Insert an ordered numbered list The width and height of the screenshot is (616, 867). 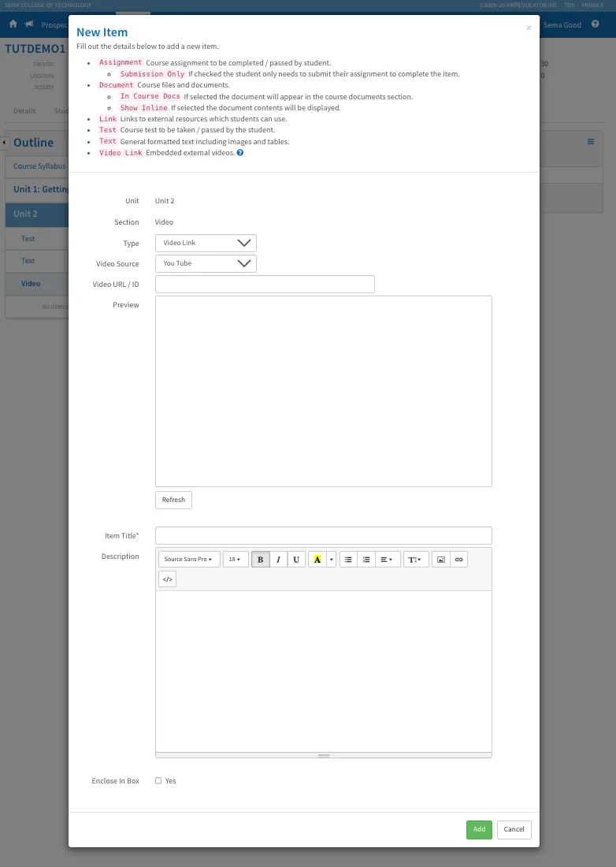click(x=366, y=560)
